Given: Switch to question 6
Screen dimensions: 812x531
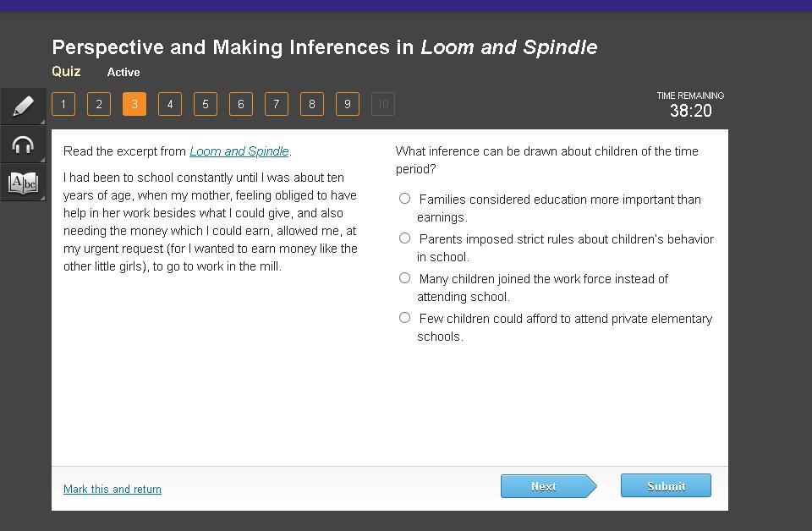Looking at the screenshot, I should pyautogui.click(x=241, y=104).
